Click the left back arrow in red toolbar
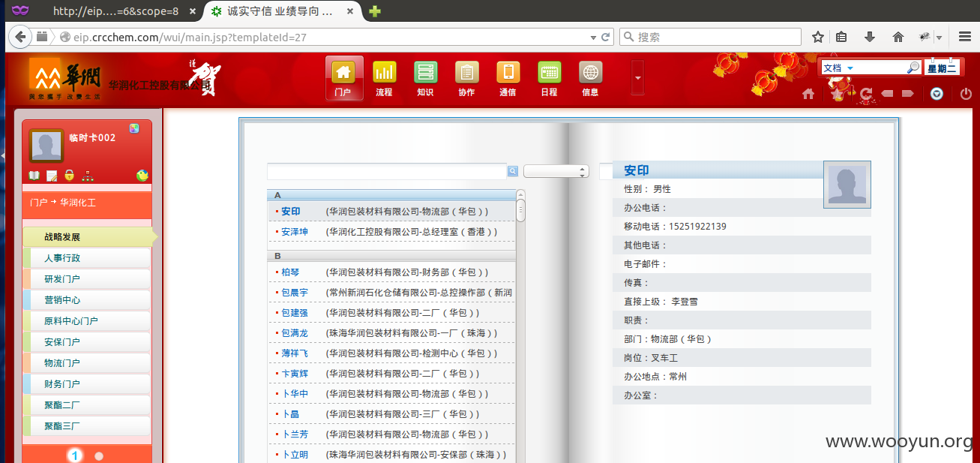The width and height of the screenshot is (980, 463). (887, 94)
